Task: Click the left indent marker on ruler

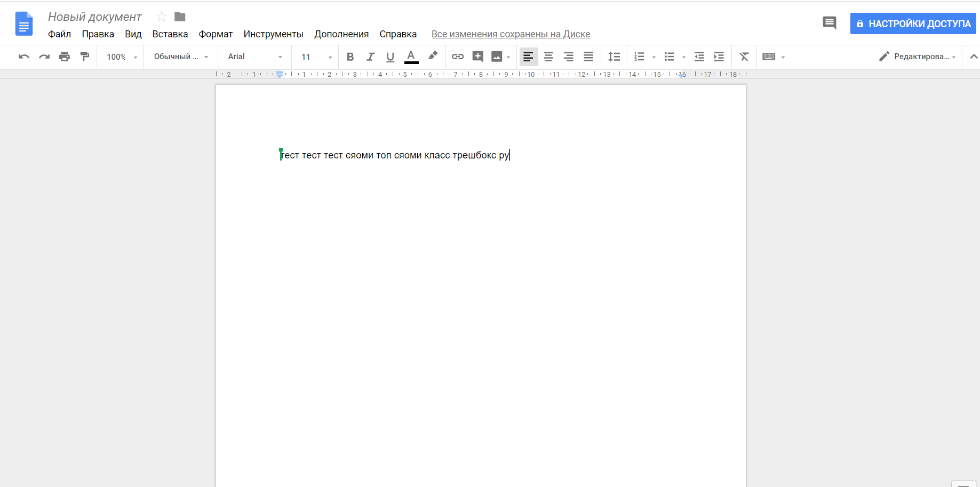Action: [x=280, y=75]
